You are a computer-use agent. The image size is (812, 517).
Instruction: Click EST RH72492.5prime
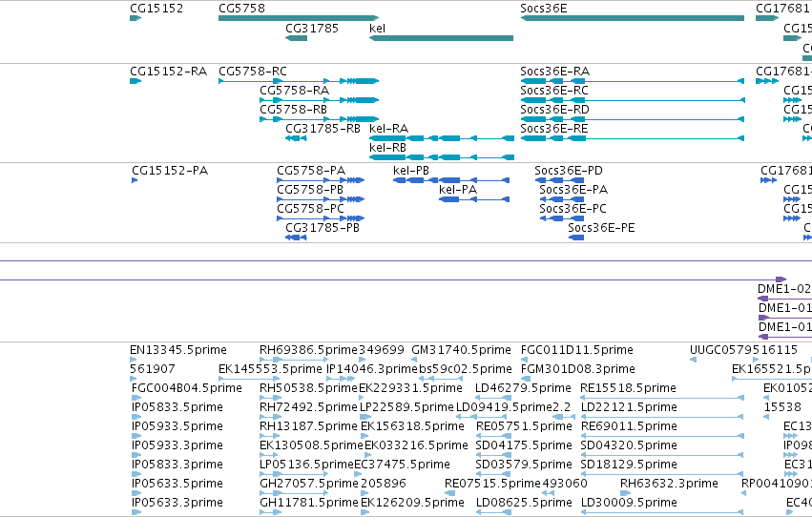tap(308, 407)
